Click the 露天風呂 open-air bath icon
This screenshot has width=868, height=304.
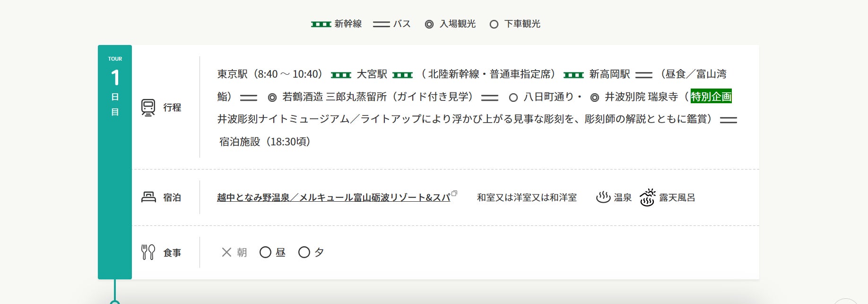tap(647, 197)
